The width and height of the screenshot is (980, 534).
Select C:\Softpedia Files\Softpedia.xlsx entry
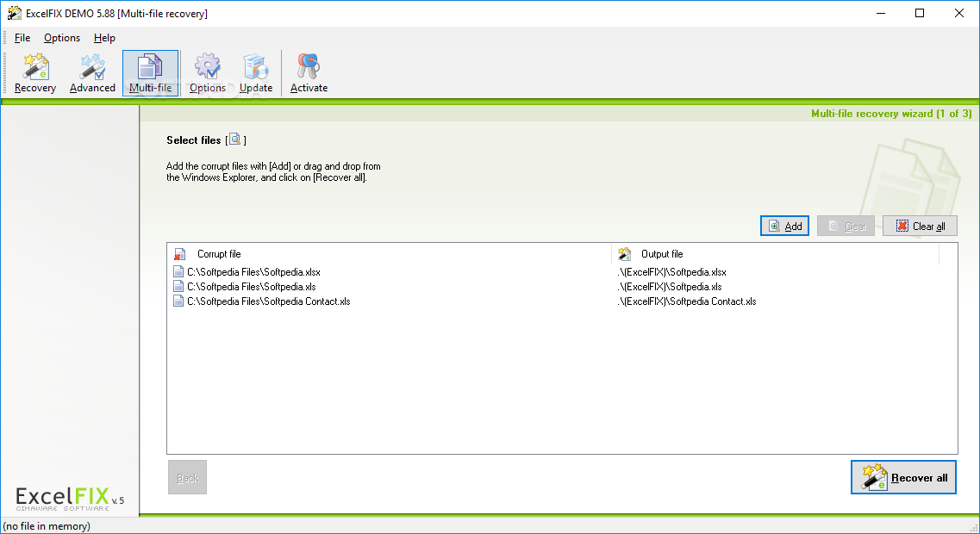(x=253, y=272)
